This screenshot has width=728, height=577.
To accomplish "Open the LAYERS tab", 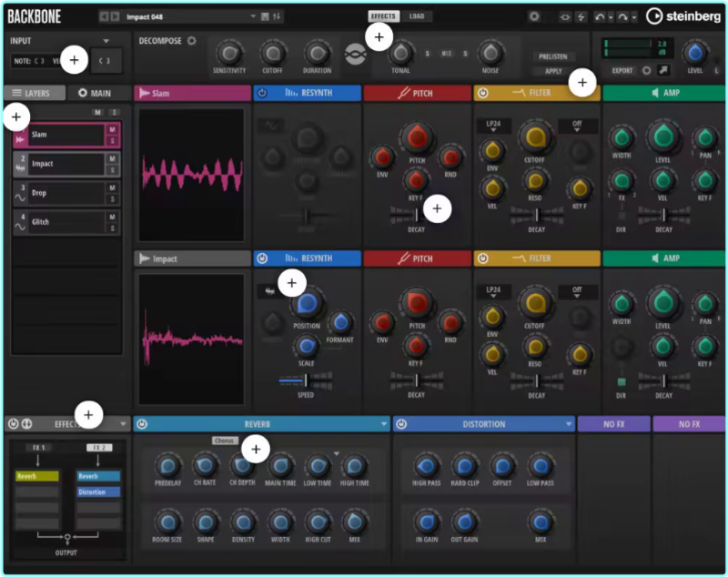I will [x=35, y=93].
